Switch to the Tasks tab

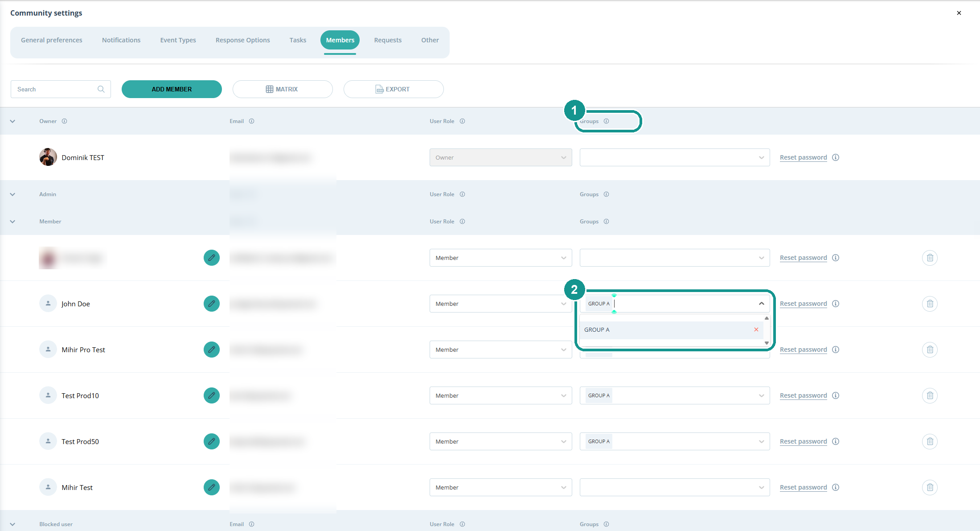298,40
